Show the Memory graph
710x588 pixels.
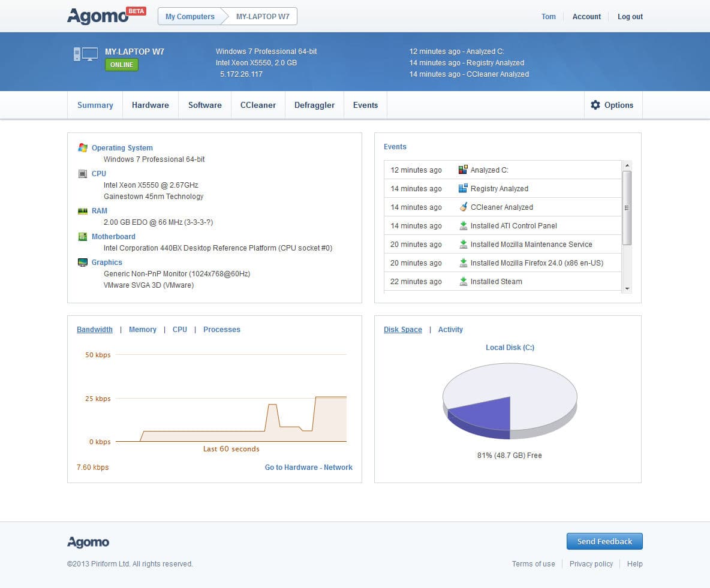[x=142, y=330]
